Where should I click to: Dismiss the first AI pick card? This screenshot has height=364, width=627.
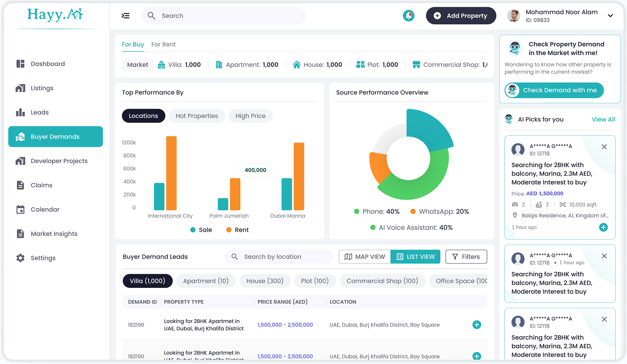click(604, 147)
